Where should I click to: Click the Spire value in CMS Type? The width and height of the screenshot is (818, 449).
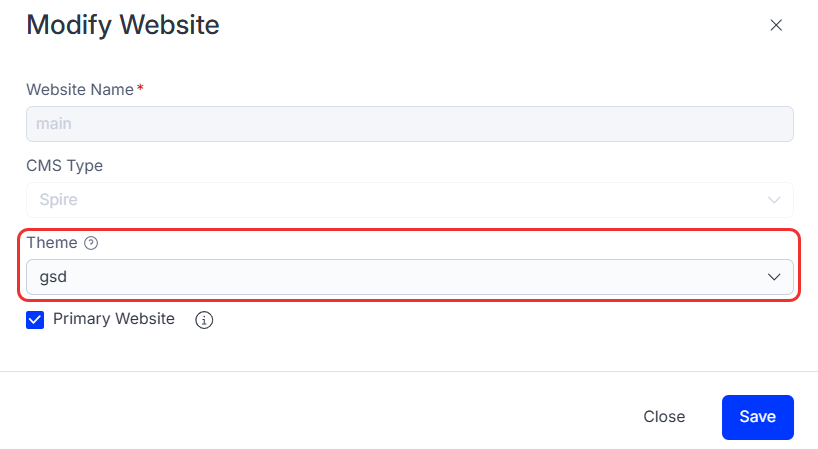(x=57, y=200)
